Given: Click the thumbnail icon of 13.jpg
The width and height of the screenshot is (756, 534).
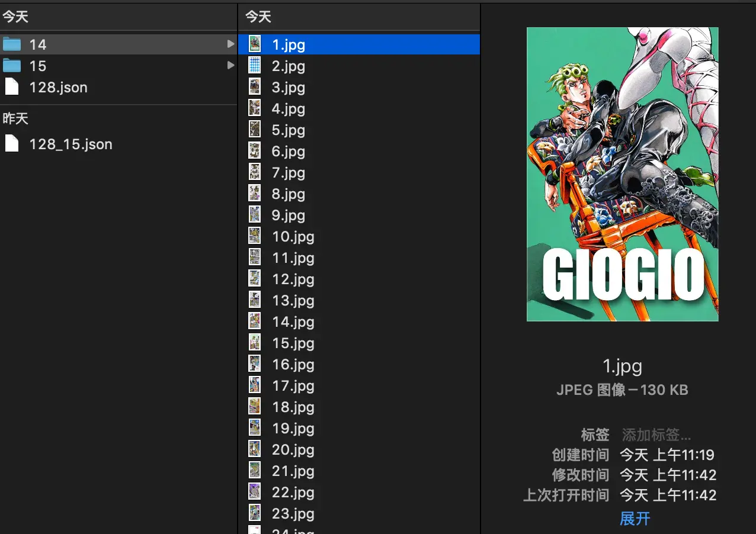Looking at the screenshot, I should (254, 300).
